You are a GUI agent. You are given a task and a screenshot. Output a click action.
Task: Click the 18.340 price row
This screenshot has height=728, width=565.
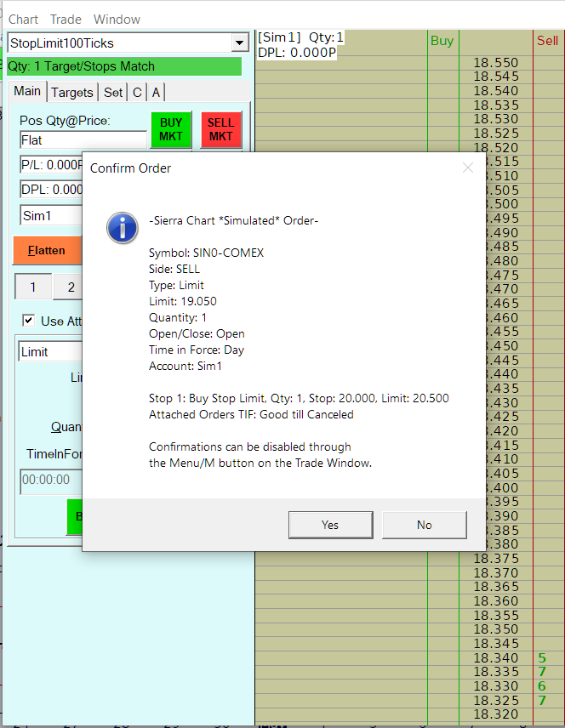click(x=496, y=658)
